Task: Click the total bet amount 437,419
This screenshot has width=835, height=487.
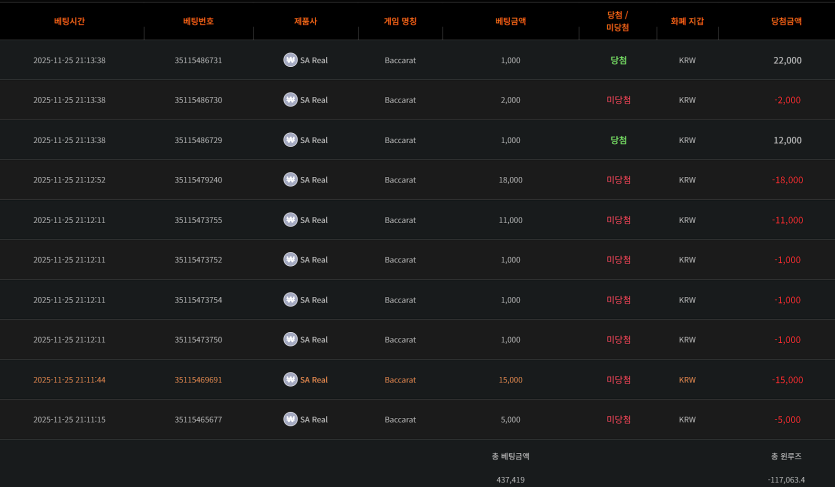Action: [x=510, y=480]
